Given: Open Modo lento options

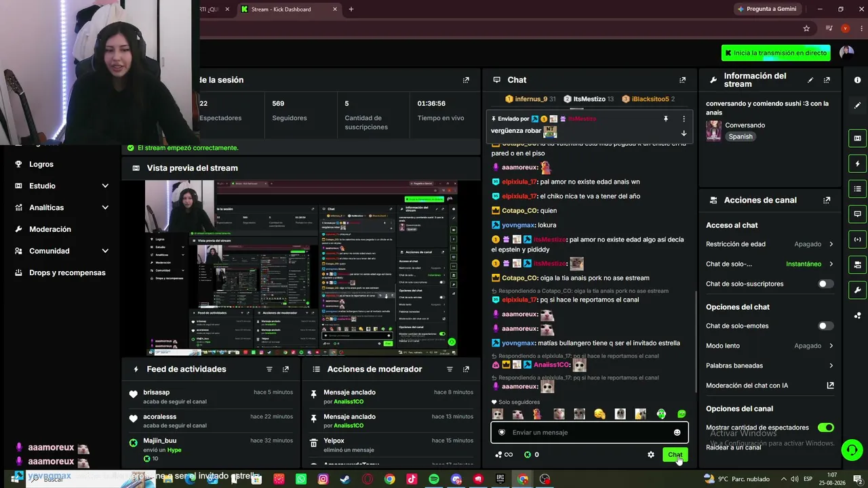Looking at the screenshot, I should click(770, 346).
